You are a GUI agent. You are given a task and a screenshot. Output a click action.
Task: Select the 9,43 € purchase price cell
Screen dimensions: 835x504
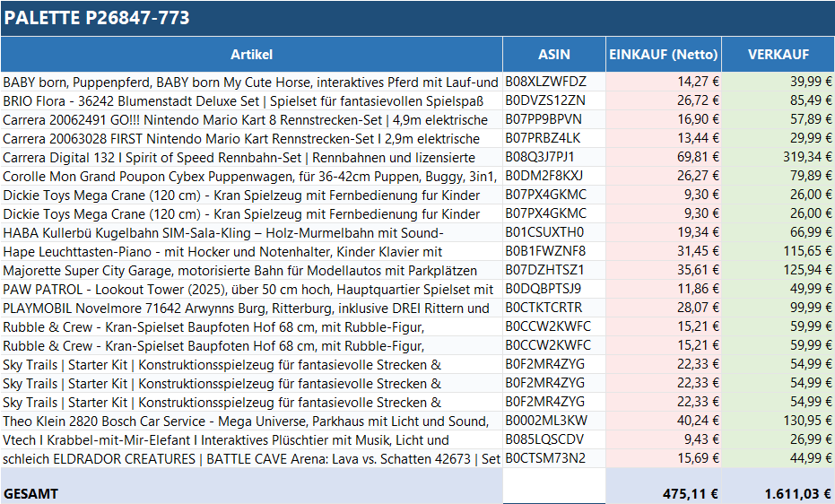(664, 439)
